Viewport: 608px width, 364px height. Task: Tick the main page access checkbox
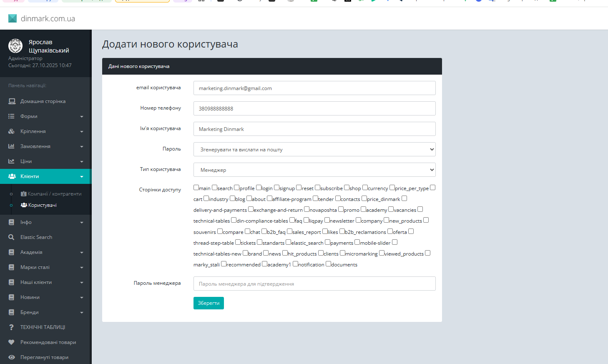pyautogui.click(x=196, y=188)
